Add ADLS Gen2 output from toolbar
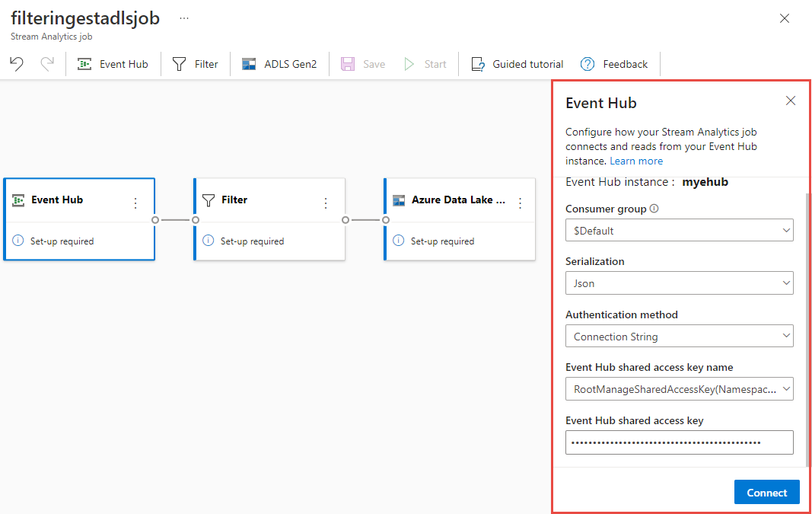812x514 pixels. click(x=279, y=64)
